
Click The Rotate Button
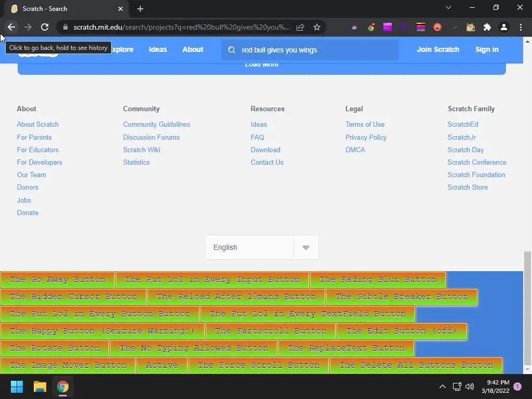click(55, 348)
